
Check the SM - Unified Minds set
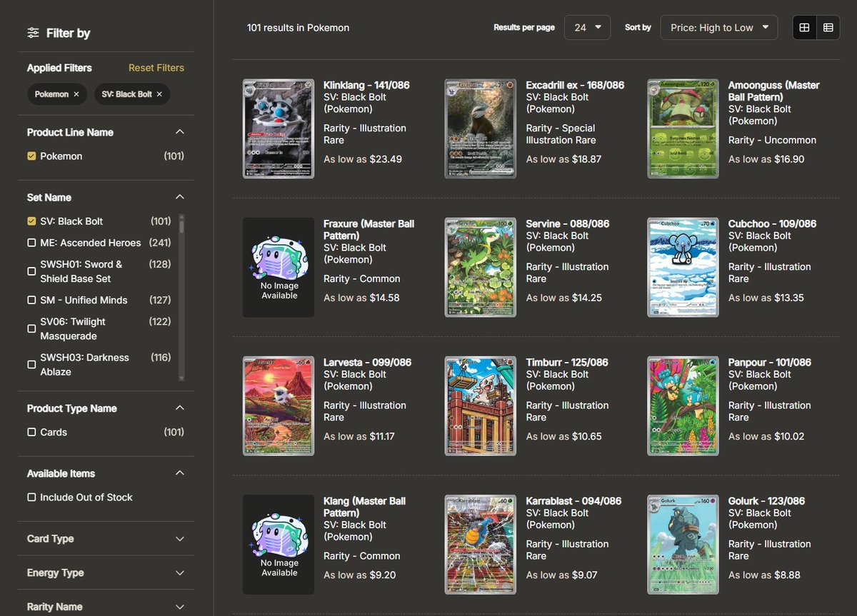tap(31, 301)
